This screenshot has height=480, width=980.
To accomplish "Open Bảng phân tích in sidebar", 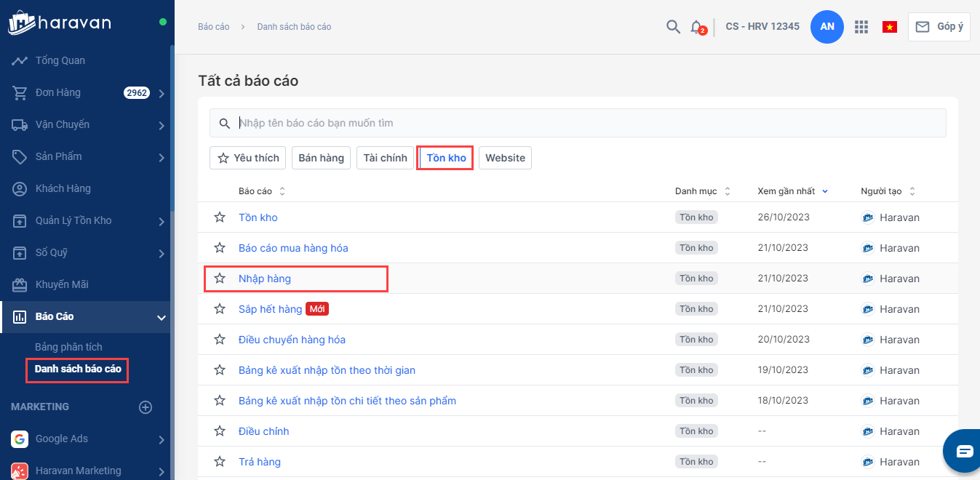I will pyautogui.click(x=68, y=348).
